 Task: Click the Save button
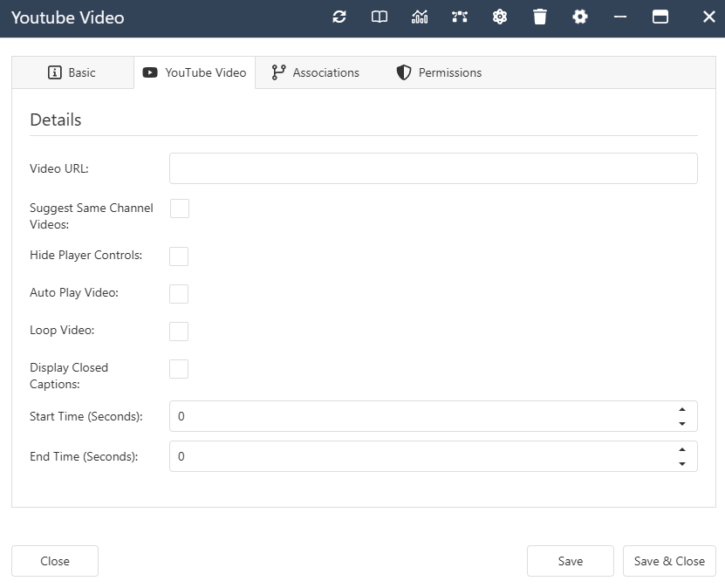pos(570,561)
